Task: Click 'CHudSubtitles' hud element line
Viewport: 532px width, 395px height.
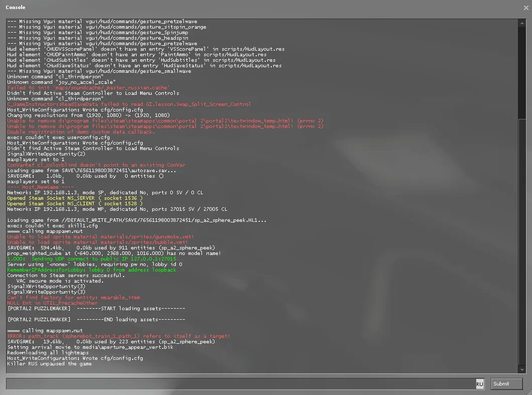Action: [142, 60]
